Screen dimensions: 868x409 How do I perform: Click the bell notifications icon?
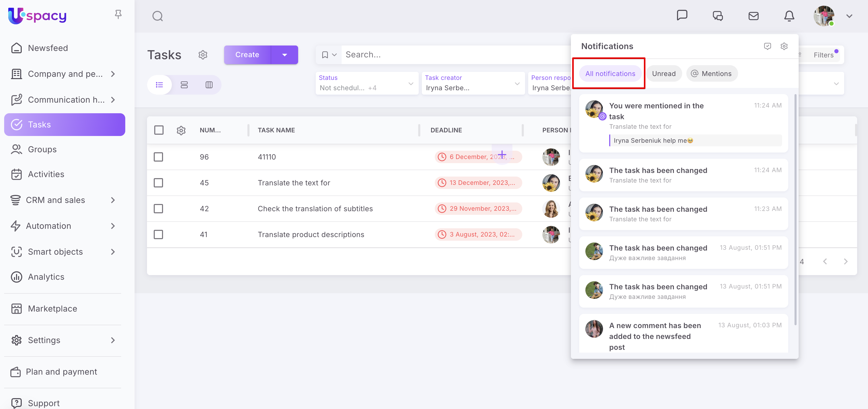click(x=789, y=16)
